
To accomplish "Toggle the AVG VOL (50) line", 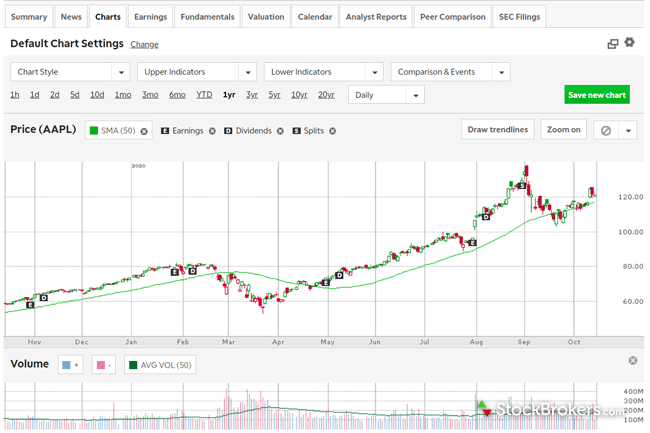I will tap(160, 365).
